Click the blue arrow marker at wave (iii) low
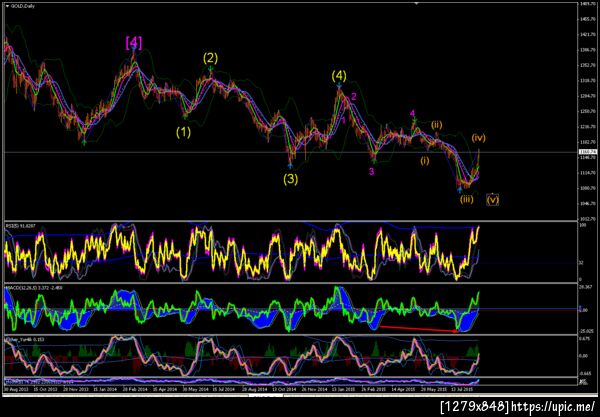This screenshot has height=417, width=600. click(x=460, y=189)
